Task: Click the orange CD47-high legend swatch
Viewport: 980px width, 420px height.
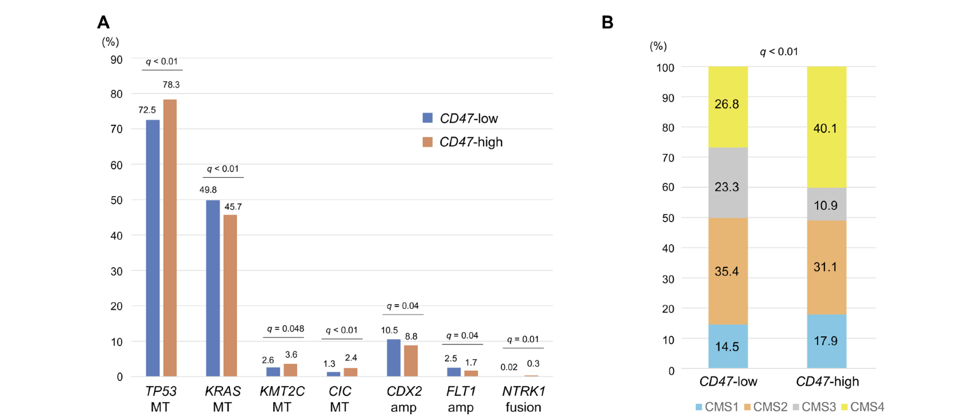Action: [427, 142]
